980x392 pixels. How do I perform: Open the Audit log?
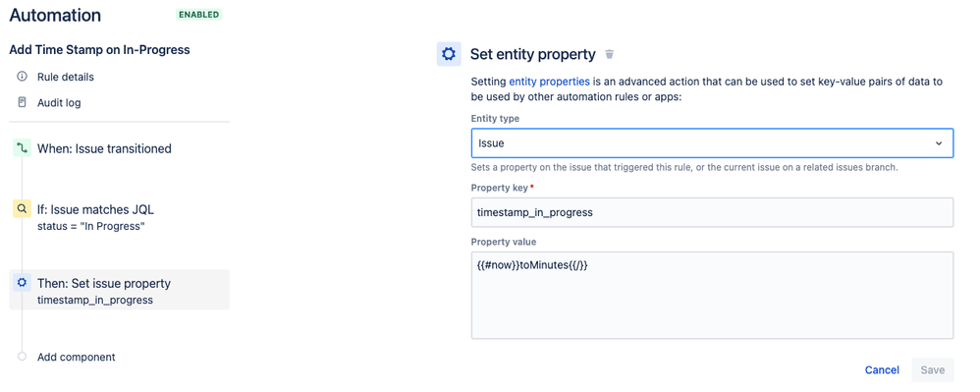click(59, 102)
